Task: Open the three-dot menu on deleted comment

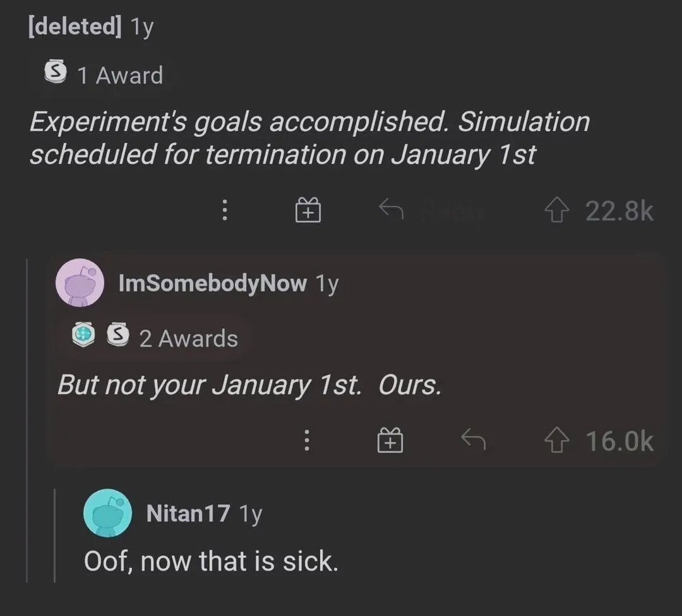Action: click(x=224, y=210)
